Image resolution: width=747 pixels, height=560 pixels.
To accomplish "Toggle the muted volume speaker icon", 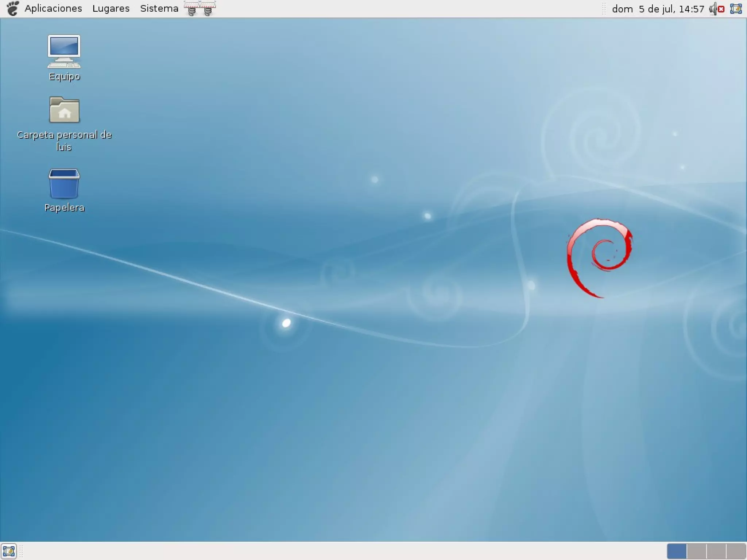I will coord(716,9).
